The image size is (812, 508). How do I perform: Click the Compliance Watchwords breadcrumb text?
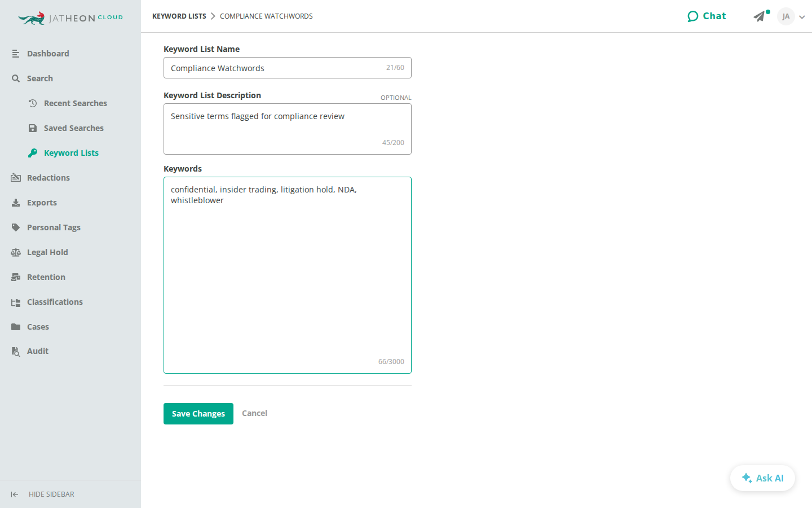click(x=266, y=16)
